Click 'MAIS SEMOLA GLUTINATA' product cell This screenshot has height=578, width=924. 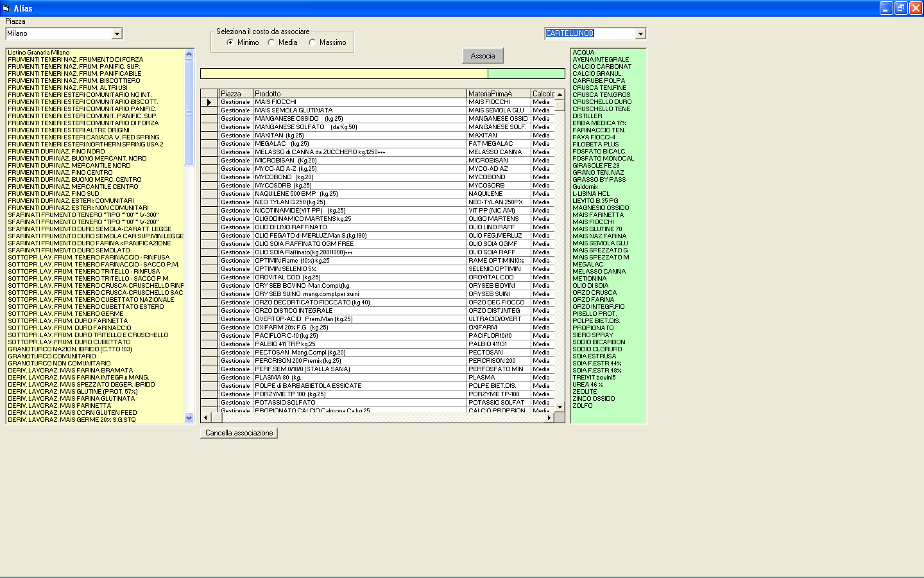point(360,110)
